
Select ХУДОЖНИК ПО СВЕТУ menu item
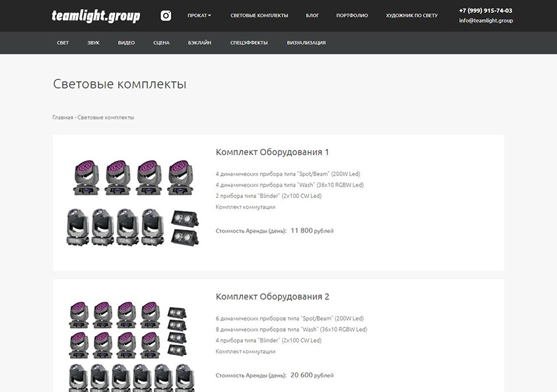coord(412,16)
